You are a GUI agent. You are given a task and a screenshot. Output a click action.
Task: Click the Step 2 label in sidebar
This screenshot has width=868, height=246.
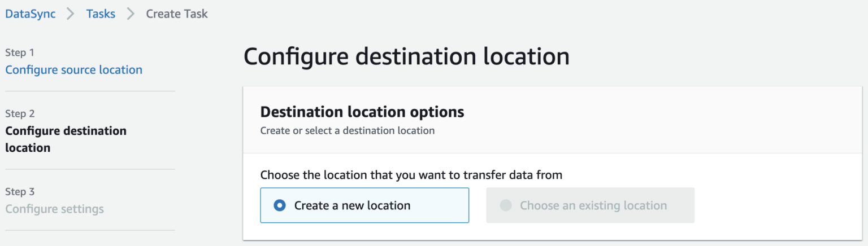20,113
